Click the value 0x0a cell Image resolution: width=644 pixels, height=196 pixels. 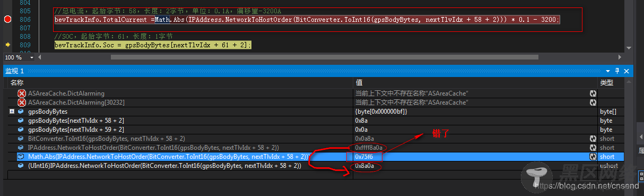(361, 130)
